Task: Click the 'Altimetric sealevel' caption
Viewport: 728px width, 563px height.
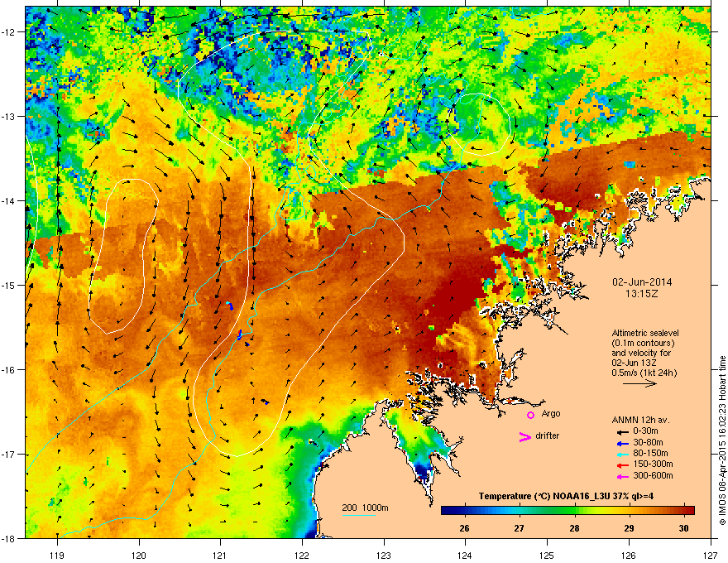Action: [645, 333]
